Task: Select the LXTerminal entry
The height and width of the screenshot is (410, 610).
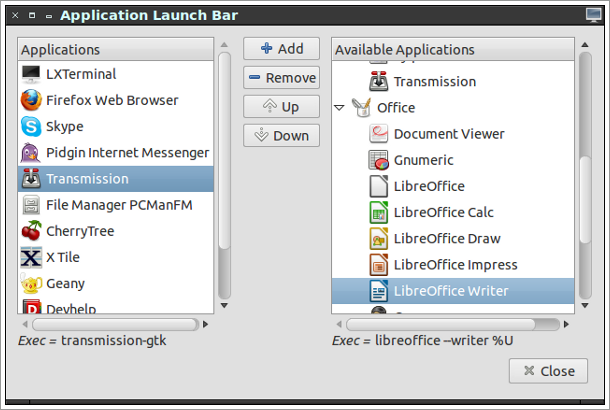Action: (116, 74)
